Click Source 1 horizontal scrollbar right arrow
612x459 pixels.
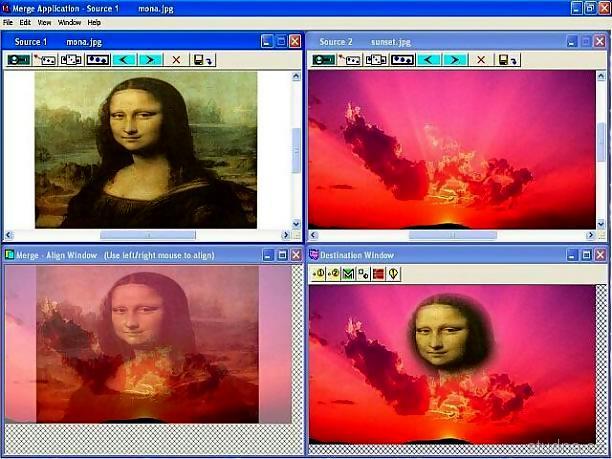pyautogui.click(x=286, y=235)
